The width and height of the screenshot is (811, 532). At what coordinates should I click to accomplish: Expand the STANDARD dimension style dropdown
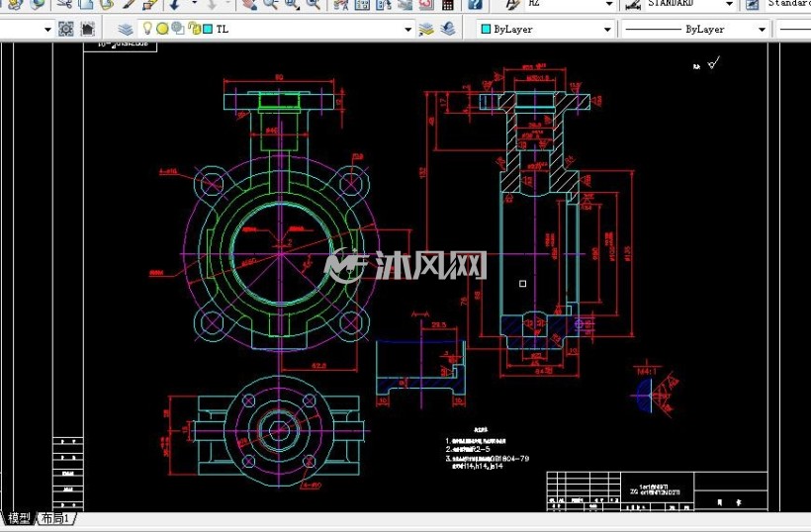pos(729,4)
